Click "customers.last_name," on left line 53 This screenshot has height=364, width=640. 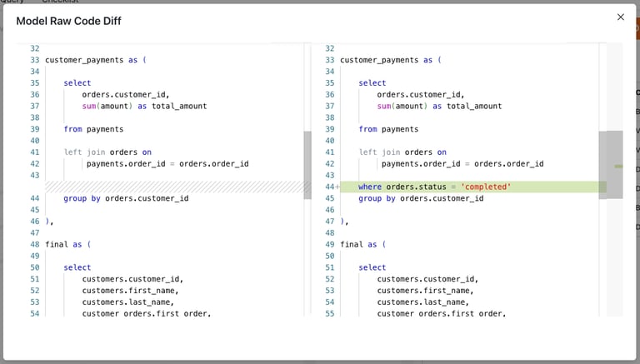(128, 302)
